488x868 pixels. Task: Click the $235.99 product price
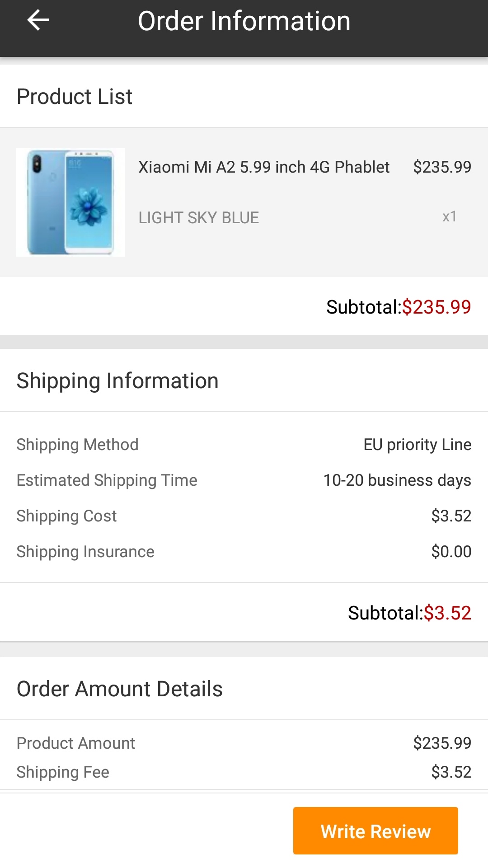442,167
